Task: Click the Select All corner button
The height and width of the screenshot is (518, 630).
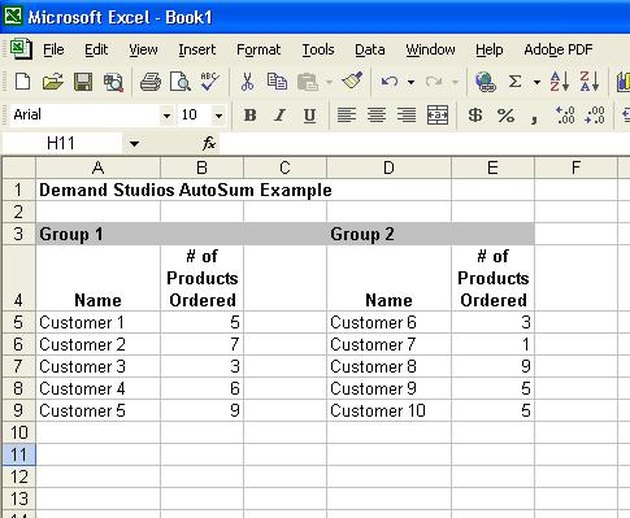Action: (x=18, y=167)
